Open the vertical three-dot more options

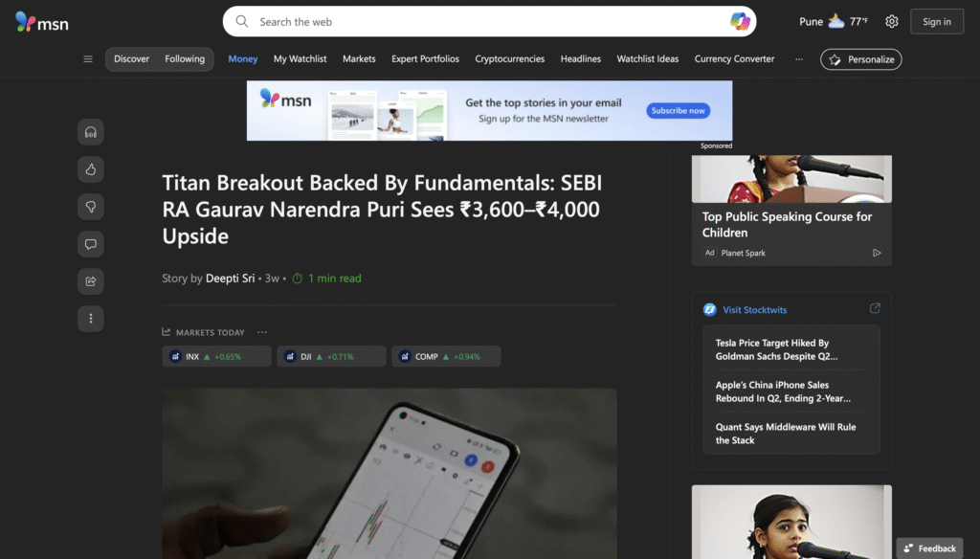(x=91, y=319)
